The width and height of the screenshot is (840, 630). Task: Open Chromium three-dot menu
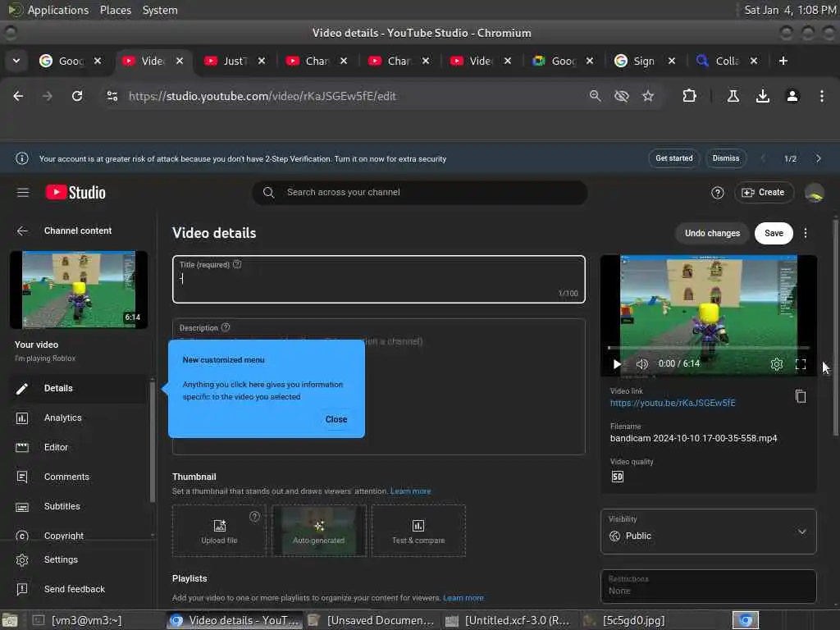822,96
